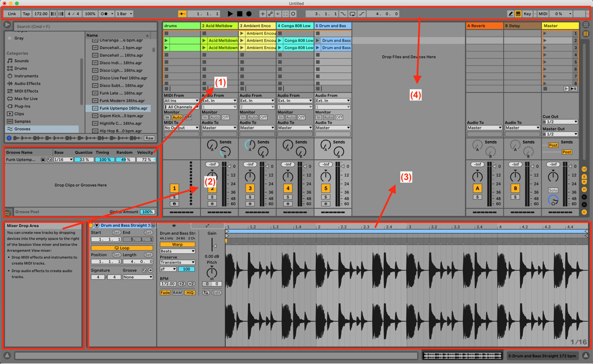
Task: Click the Re-Enable Automation arrow icon
Action: pyautogui.click(x=278, y=14)
